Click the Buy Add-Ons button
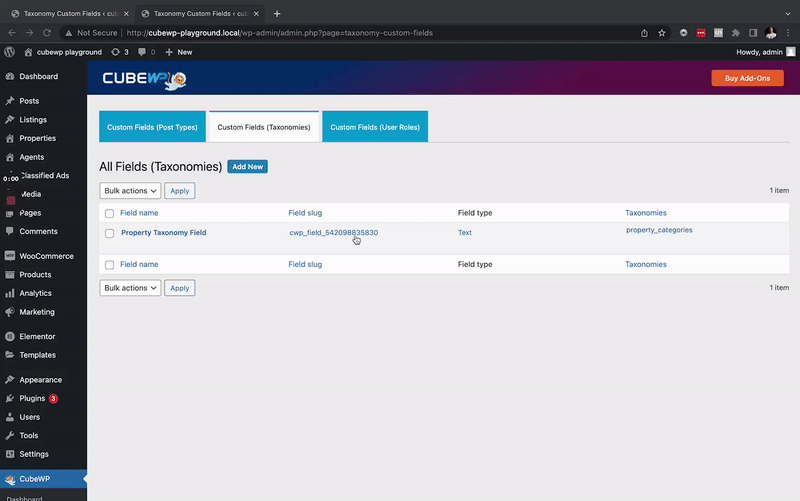Image resolution: width=800 pixels, height=501 pixels. 747,78
